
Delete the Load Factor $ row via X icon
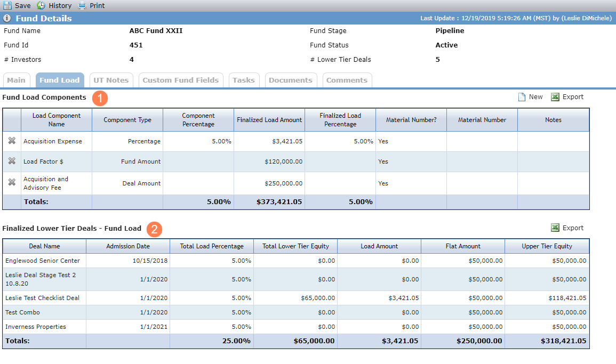pyautogui.click(x=12, y=161)
